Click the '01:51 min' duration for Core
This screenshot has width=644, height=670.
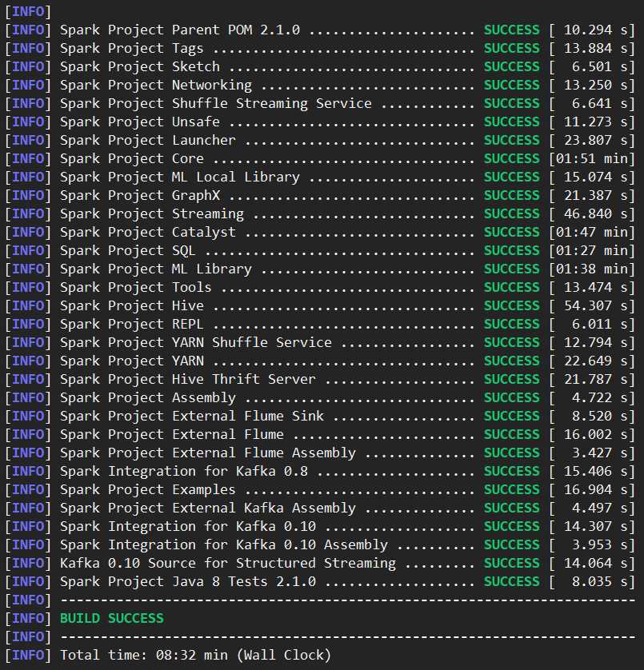click(x=592, y=159)
